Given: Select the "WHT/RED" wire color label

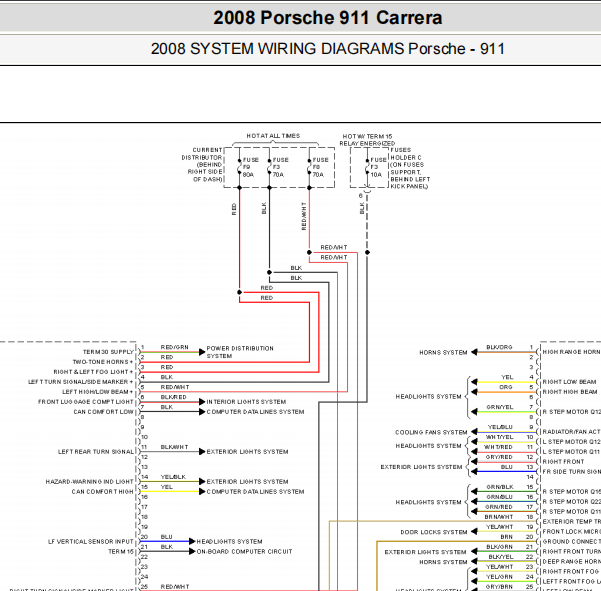Looking at the screenshot, I should pos(498,447).
